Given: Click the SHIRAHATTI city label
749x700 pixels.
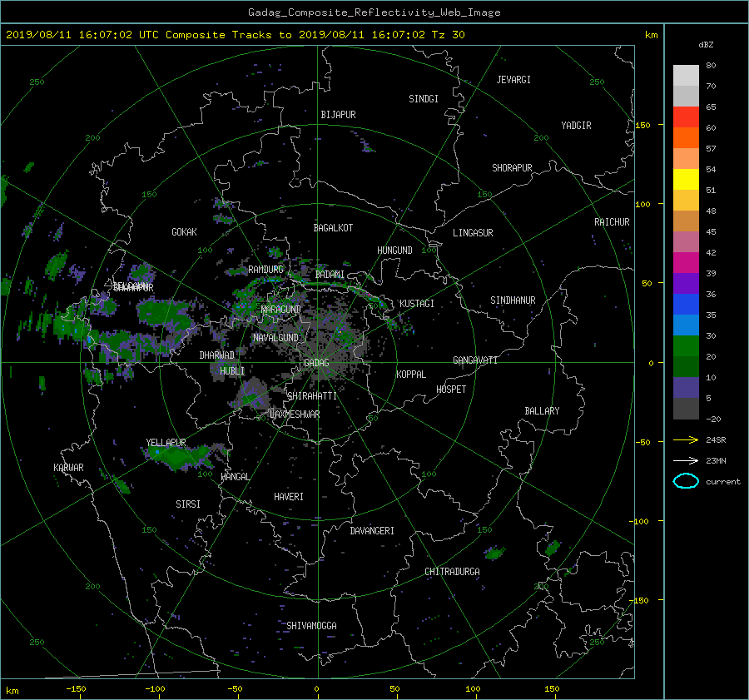Looking at the screenshot, I should 312,396.
